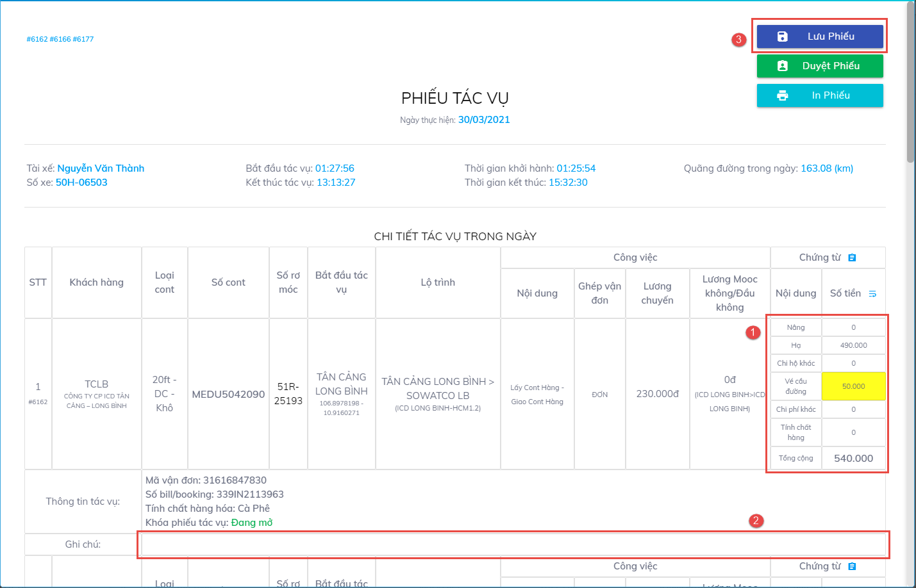The image size is (916, 588).
Task: Open task link #6162 at the top
Action: coord(37,39)
